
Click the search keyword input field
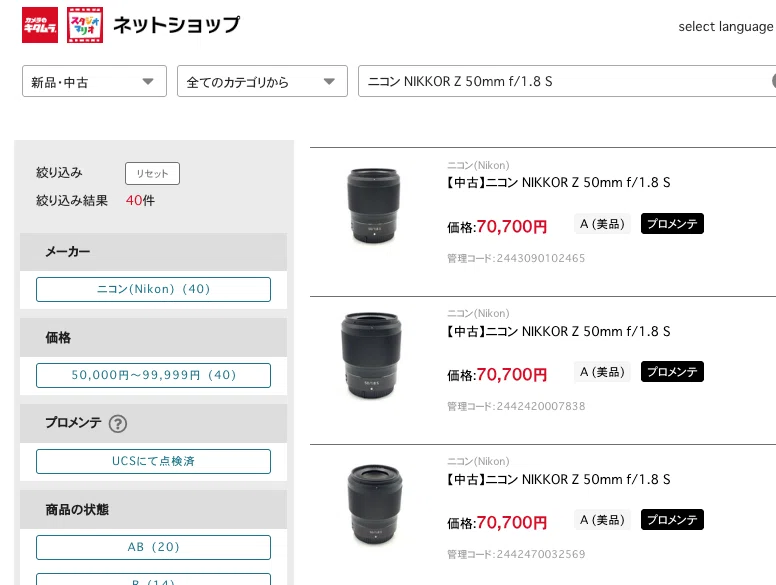pyautogui.click(x=564, y=81)
